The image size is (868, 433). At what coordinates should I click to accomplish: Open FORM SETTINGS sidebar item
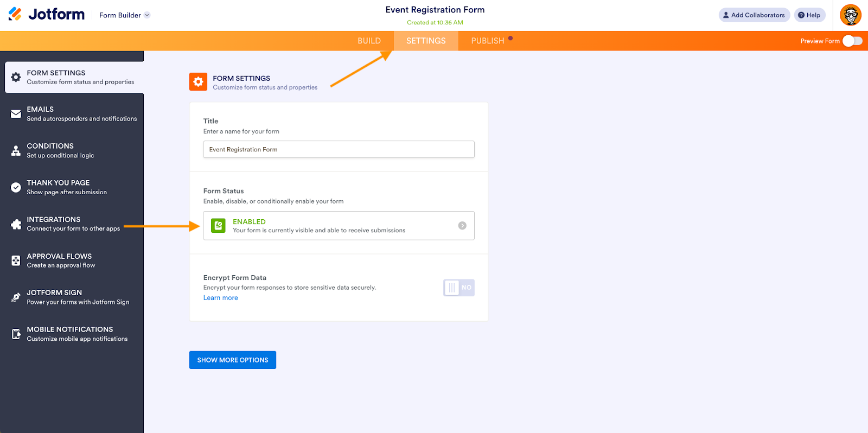pos(74,77)
